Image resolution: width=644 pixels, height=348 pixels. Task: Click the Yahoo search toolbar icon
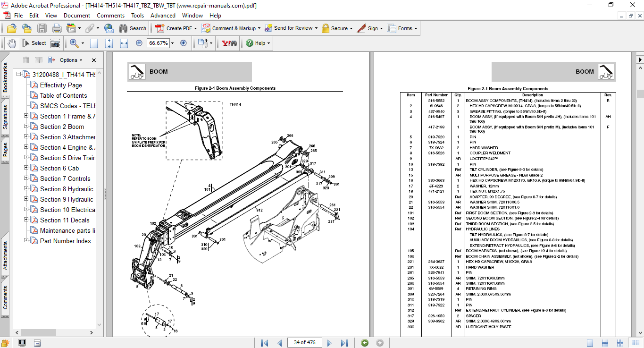pos(229,43)
